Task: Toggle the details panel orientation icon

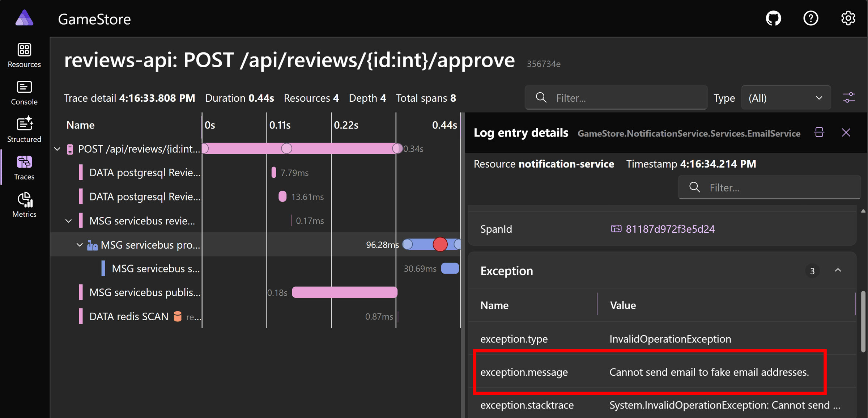Action: tap(819, 133)
